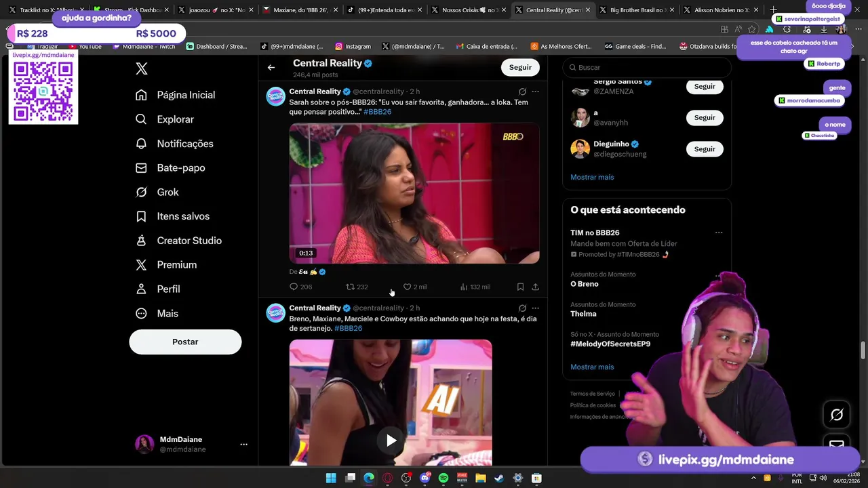The width and height of the screenshot is (868, 488).
Task: Open Grok icon on sertanejo post
Action: (x=522, y=308)
